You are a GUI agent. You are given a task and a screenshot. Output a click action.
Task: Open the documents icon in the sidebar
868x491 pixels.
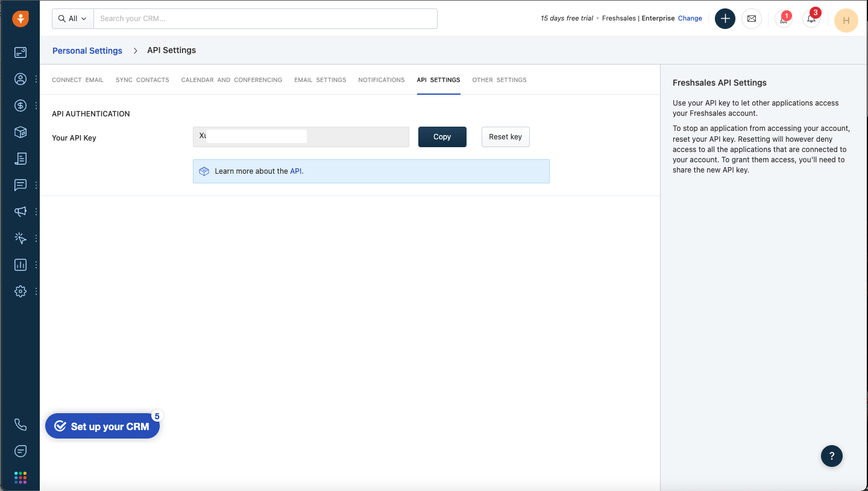[x=20, y=159]
